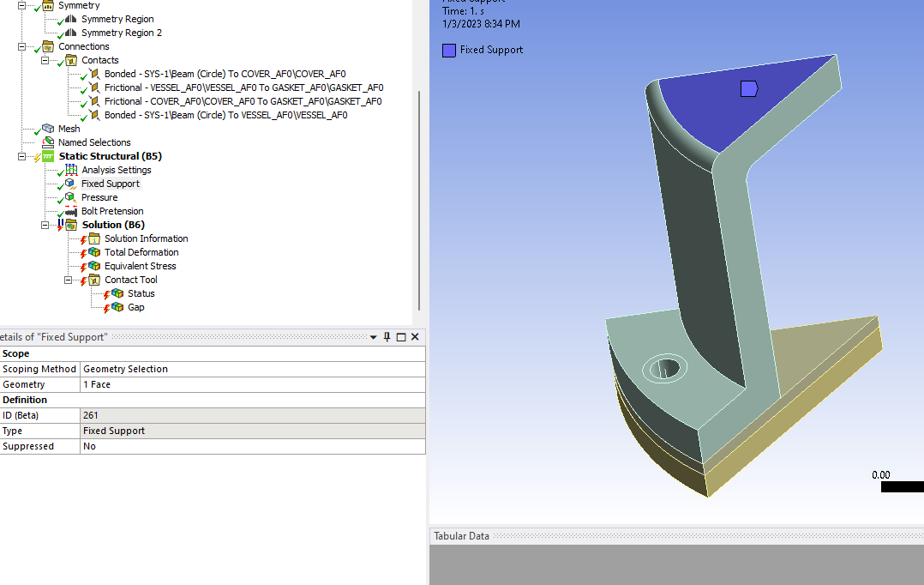Click the Fixed Support legend color swatch
Image resolution: width=924 pixels, height=585 pixels.
(449, 51)
